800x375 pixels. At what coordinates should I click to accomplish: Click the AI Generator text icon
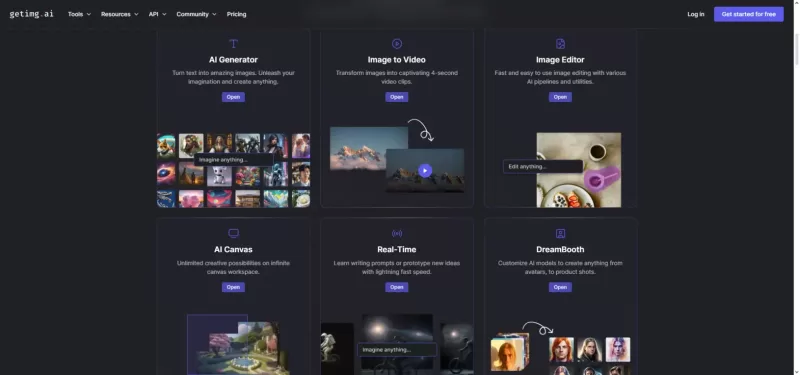(x=233, y=44)
